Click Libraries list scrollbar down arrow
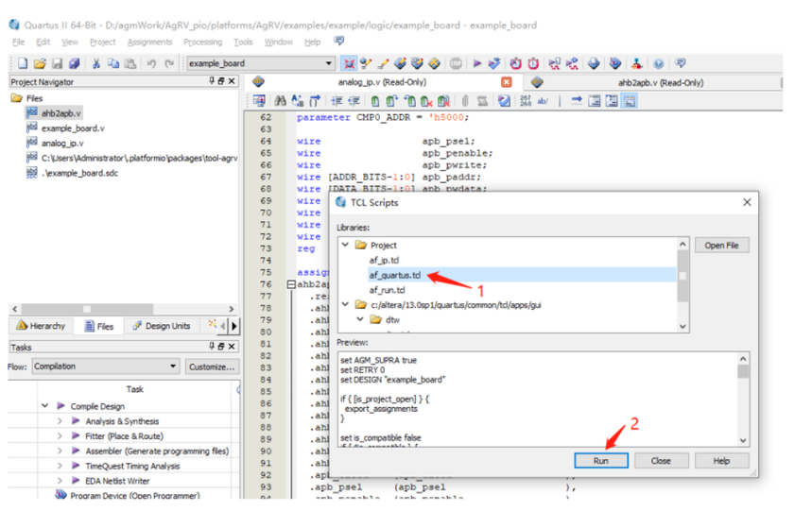812x511 pixels. tap(682, 326)
